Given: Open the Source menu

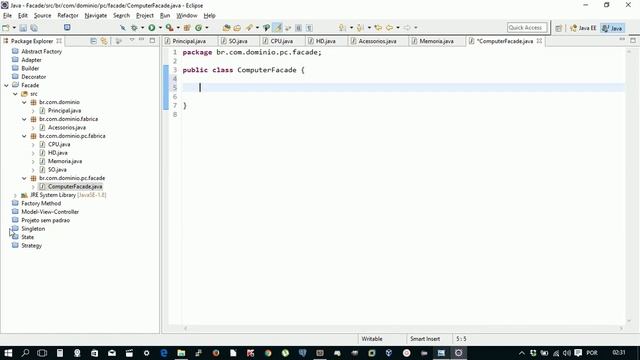Looking at the screenshot, I should tap(42, 16).
